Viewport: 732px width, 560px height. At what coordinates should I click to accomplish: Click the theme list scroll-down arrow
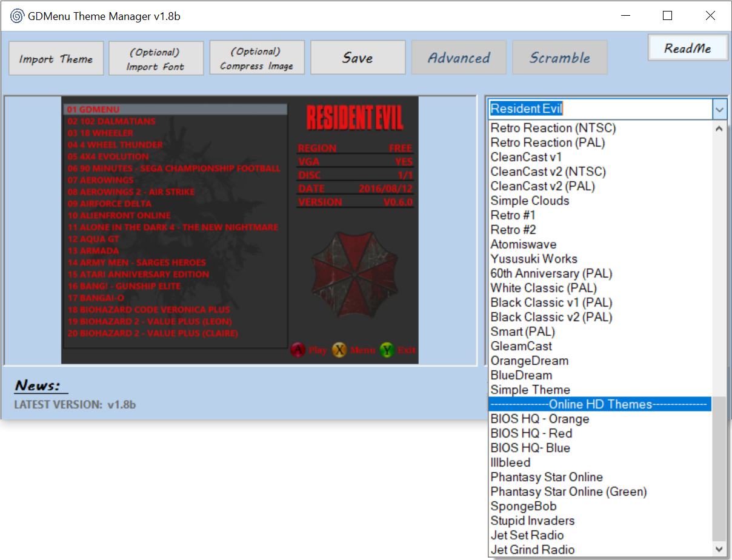tap(719, 550)
